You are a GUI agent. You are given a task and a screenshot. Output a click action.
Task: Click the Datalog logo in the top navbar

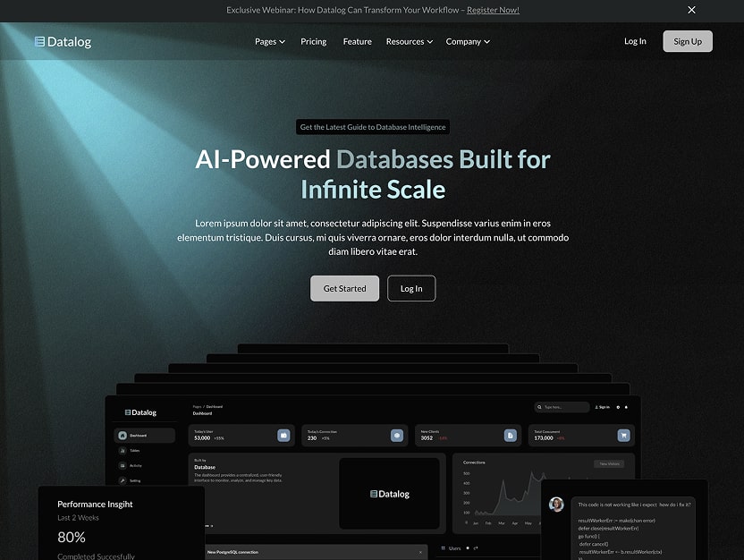63,40
